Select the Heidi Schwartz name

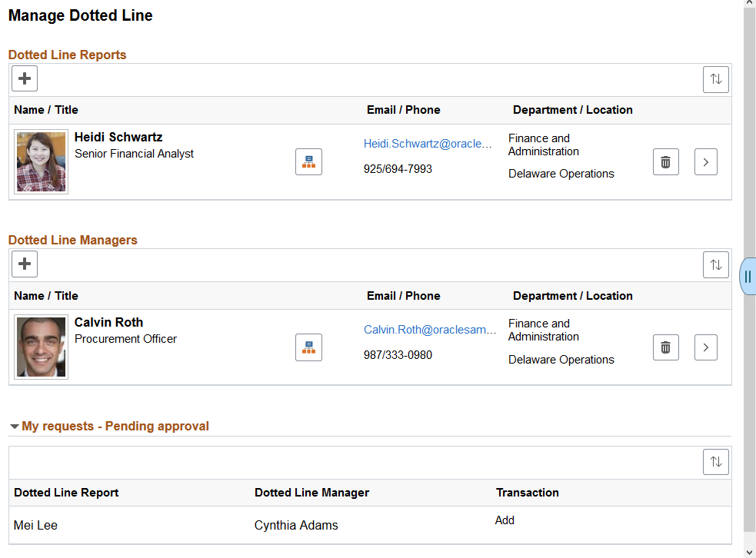tap(118, 138)
